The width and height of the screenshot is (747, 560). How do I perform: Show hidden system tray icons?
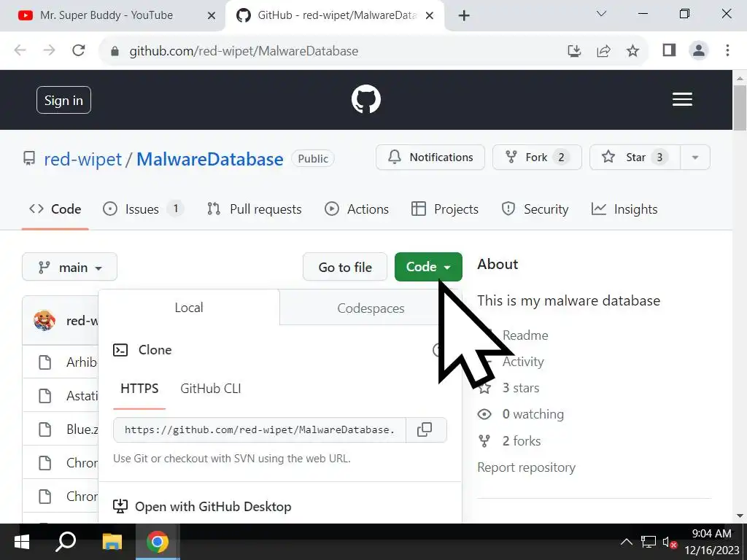click(627, 542)
